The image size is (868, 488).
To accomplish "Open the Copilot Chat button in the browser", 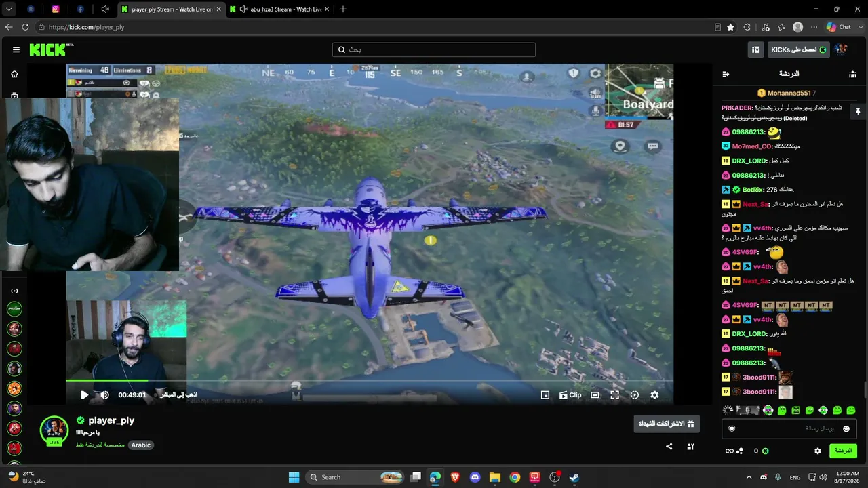I will click(838, 27).
